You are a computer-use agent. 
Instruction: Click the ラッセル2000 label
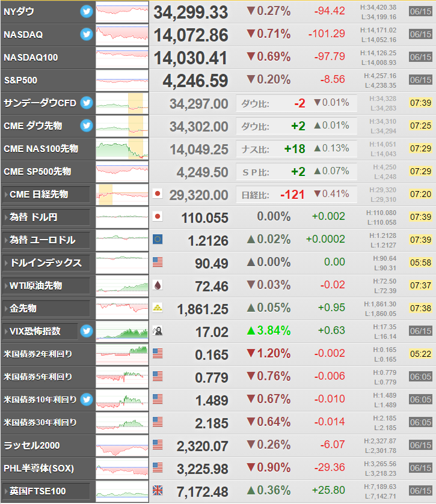[x=32, y=446]
